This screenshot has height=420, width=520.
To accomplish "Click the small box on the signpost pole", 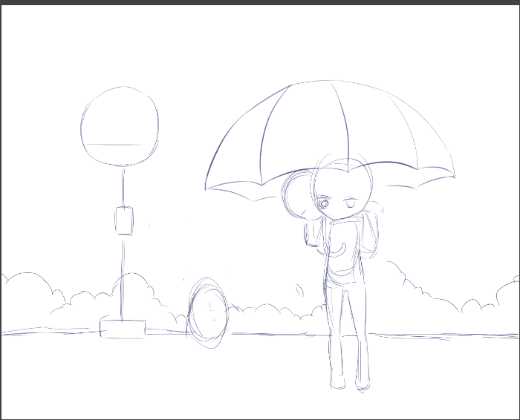I will tap(124, 220).
